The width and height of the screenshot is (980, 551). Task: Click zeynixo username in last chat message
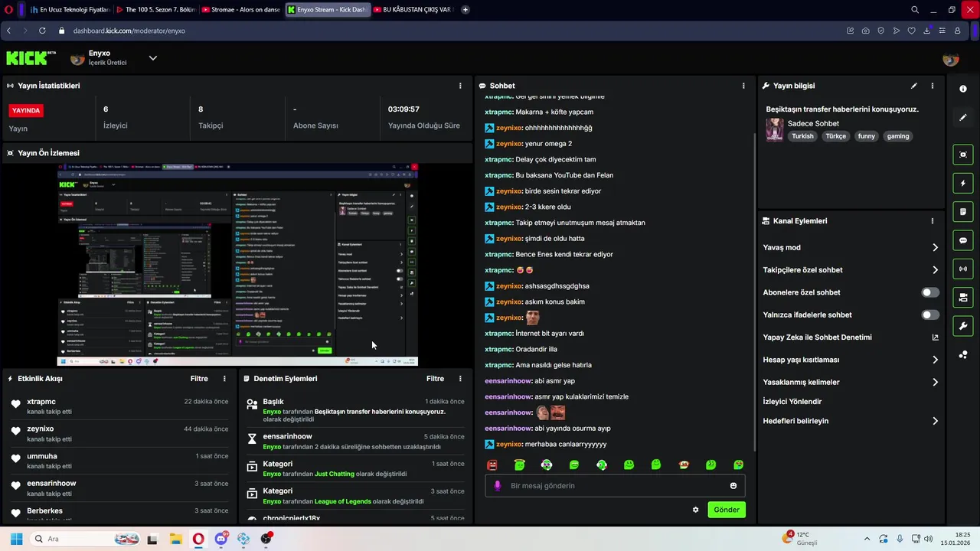[x=508, y=445]
